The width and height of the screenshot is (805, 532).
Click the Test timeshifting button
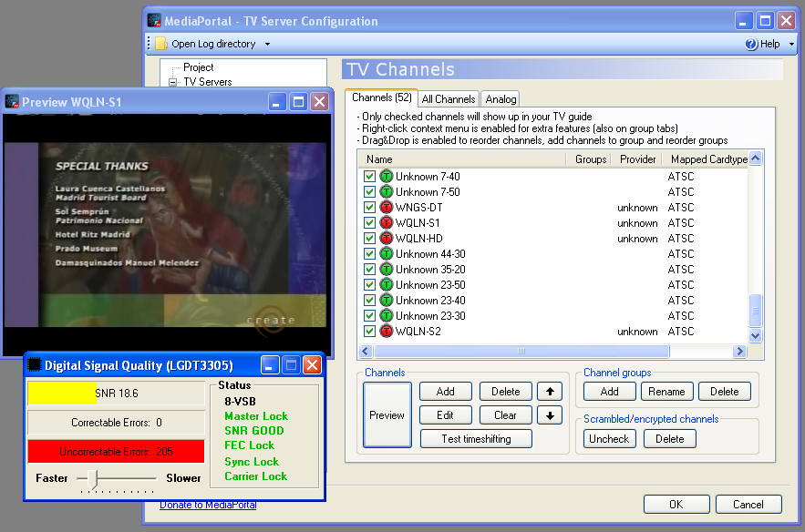point(476,439)
